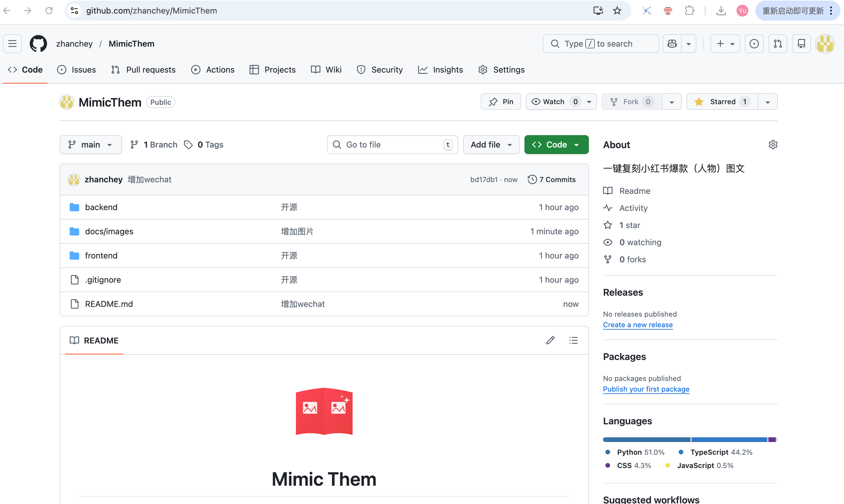Open About settings gear icon

773,145
